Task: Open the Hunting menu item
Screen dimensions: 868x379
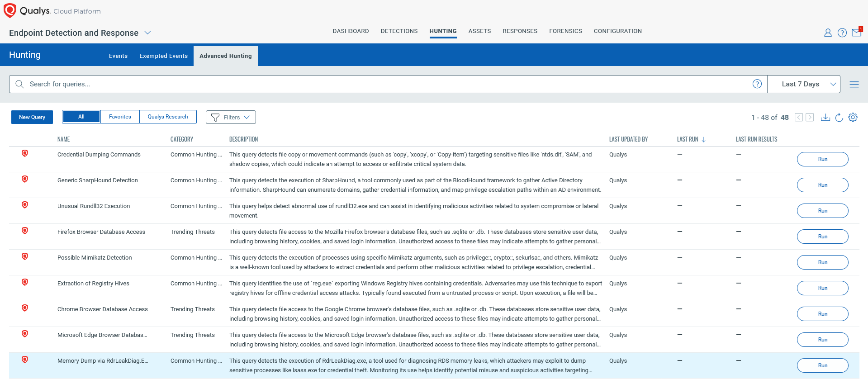Action: (443, 31)
